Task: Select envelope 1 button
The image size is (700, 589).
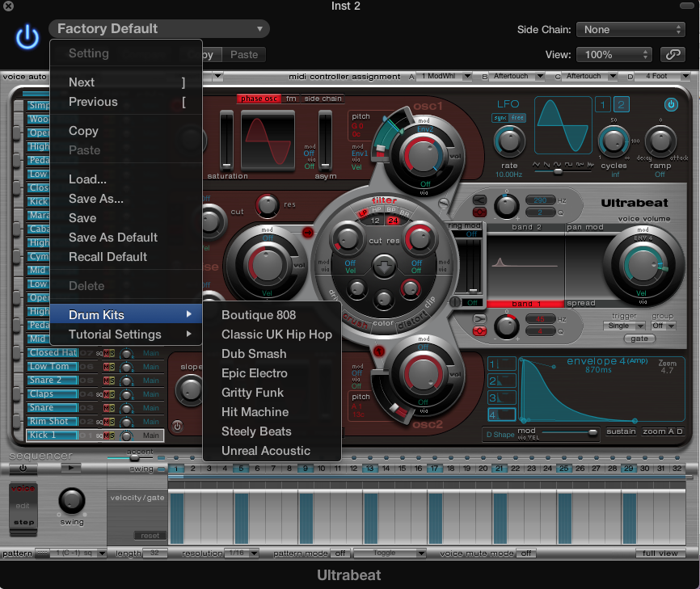Action: (502, 364)
